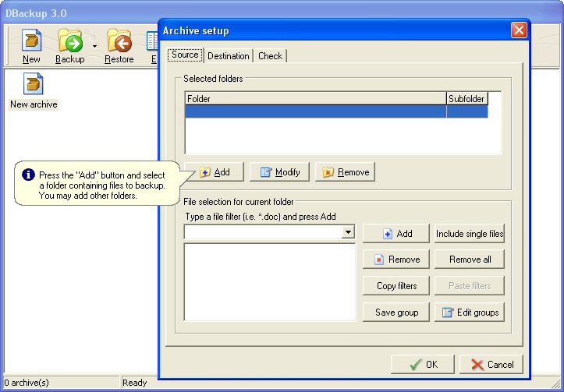
Task: Click the Folder column header
Action: [315, 98]
